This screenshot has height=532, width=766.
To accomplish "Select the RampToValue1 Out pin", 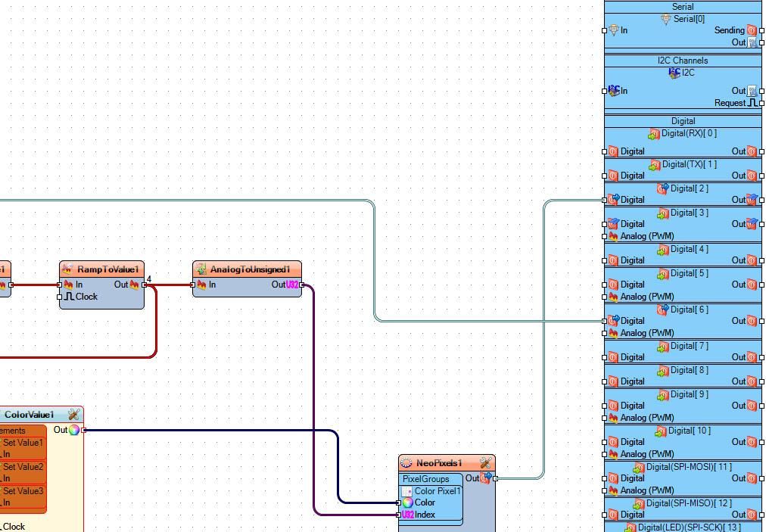I will pyautogui.click(x=144, y=285).
